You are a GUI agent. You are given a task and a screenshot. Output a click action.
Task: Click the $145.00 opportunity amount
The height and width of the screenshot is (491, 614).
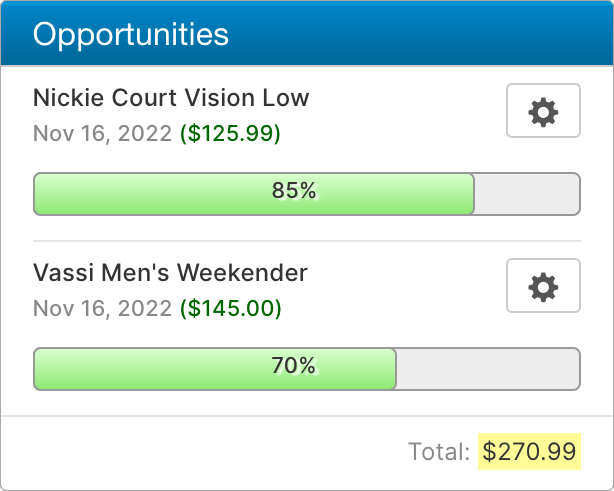coord(230,308)
